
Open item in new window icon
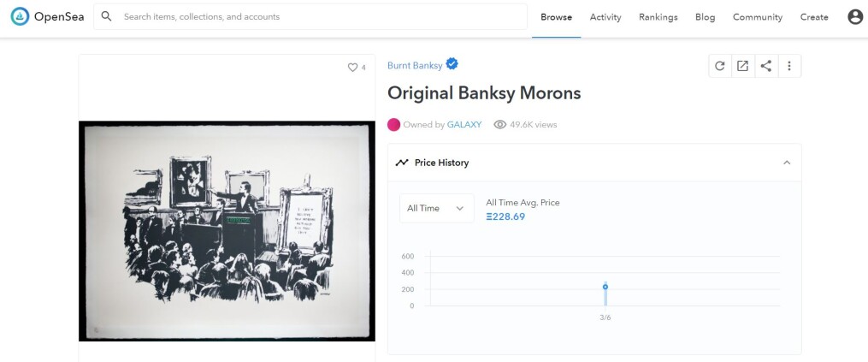tap(743, 66)
